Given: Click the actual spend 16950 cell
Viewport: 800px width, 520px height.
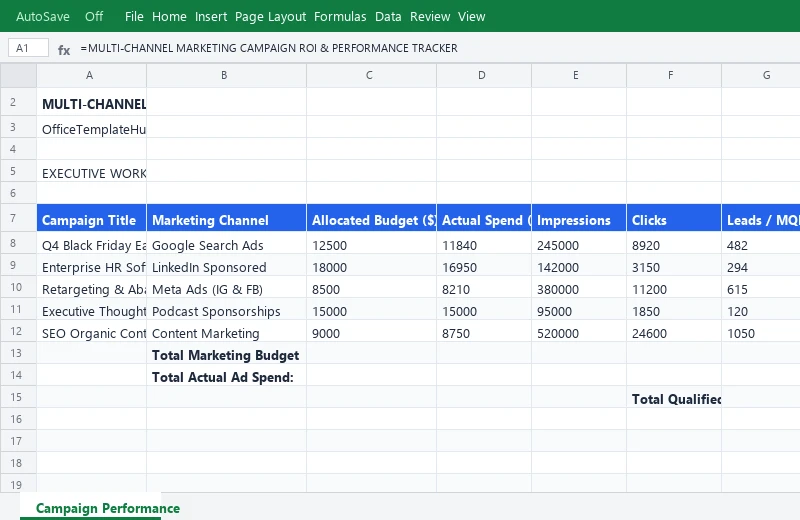Looking at the screenshot, I should point(484,265).
